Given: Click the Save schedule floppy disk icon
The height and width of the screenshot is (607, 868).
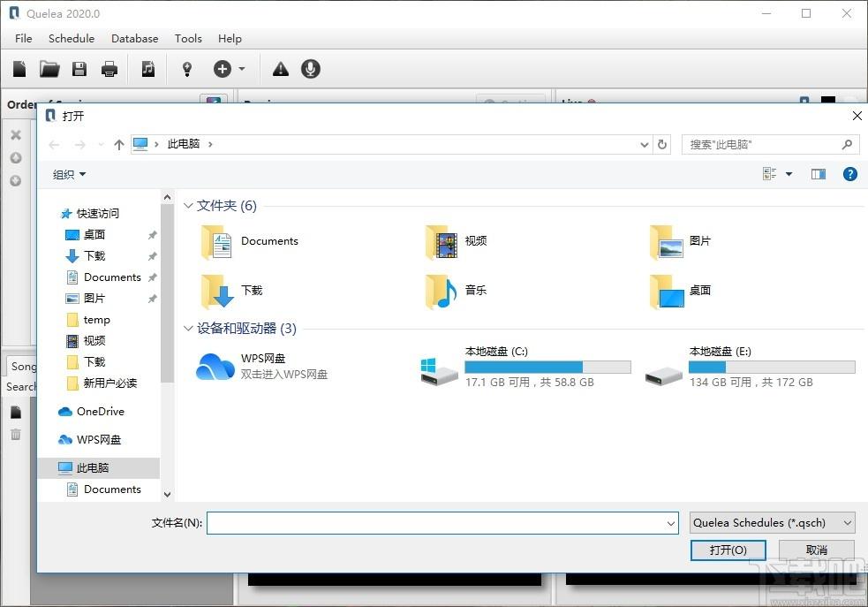Looking at the screenshot, I should (79, 69).
